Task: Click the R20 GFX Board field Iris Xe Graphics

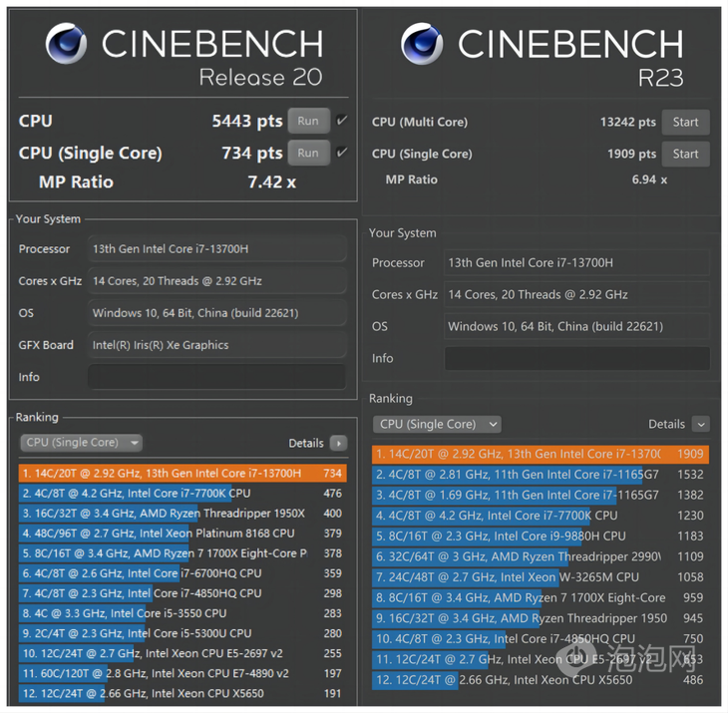Action: pyautogui.click(x=216, y=345)
